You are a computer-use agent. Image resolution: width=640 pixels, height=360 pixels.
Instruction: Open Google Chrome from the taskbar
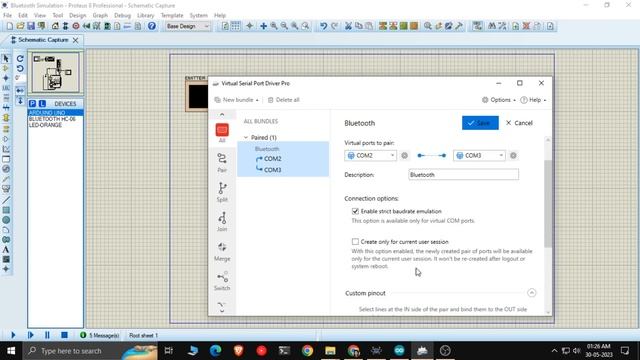point(307,351)
